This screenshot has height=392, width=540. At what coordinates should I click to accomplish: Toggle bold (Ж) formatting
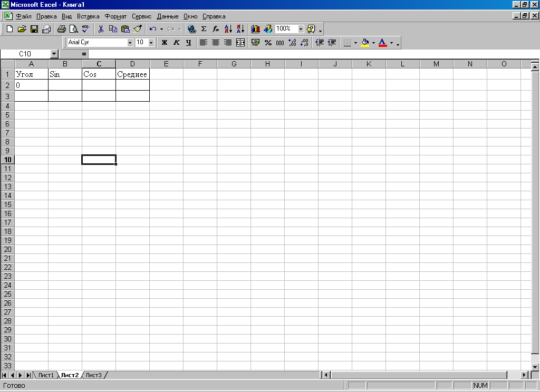[165, 43]
